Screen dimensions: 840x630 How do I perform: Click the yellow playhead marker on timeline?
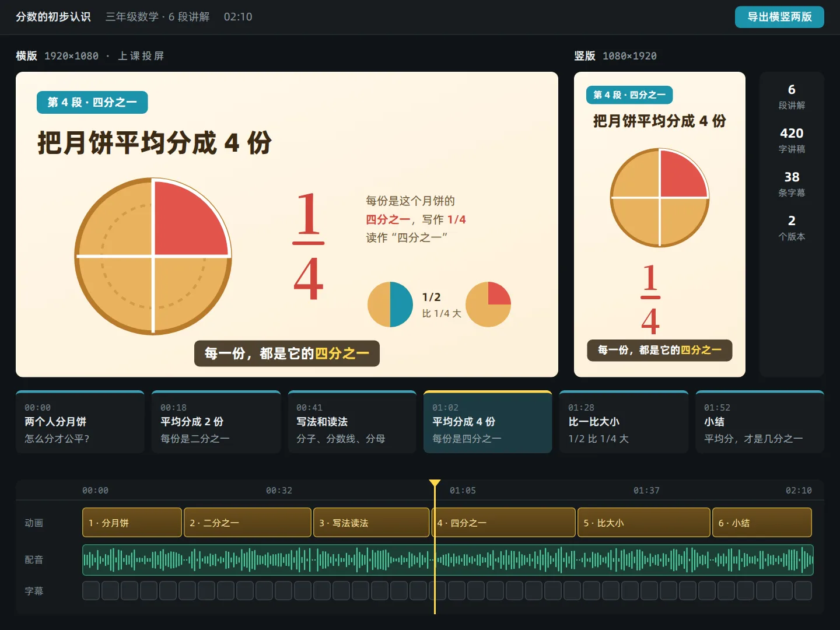click(435, 483)
